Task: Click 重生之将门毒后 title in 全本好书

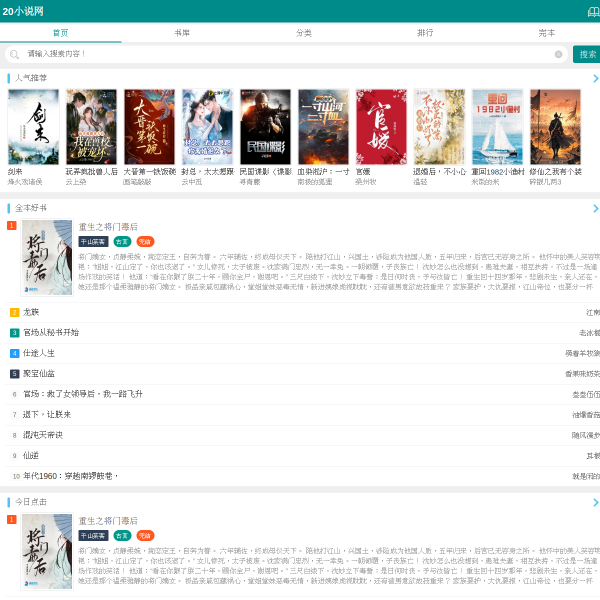Action: [x=108, y=227]
